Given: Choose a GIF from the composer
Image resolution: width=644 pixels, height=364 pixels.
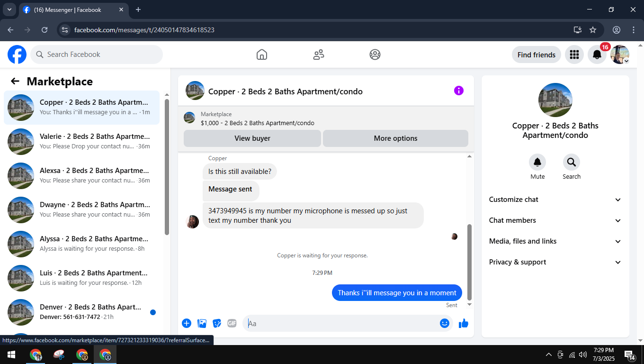Looking at the screenshot, I should point(232,323).
